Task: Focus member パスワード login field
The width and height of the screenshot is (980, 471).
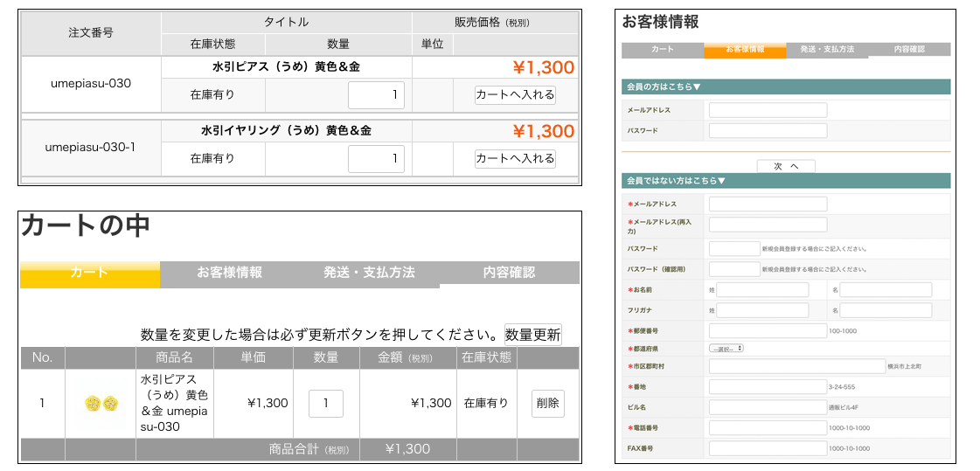Action: pos(768,130)
